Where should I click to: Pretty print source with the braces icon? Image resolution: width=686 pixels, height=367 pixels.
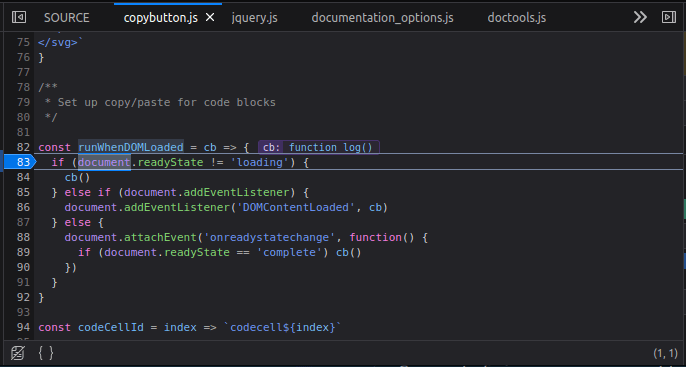coord(46,353)
